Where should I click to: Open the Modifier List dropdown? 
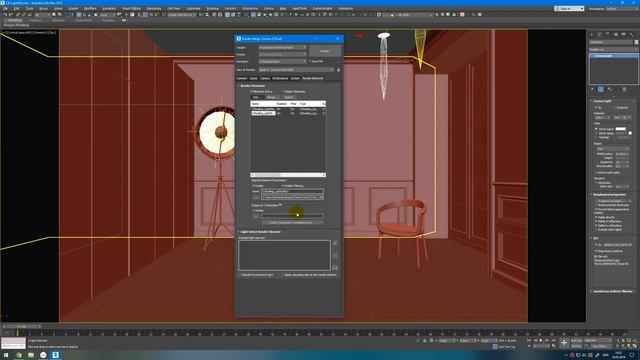613,49
